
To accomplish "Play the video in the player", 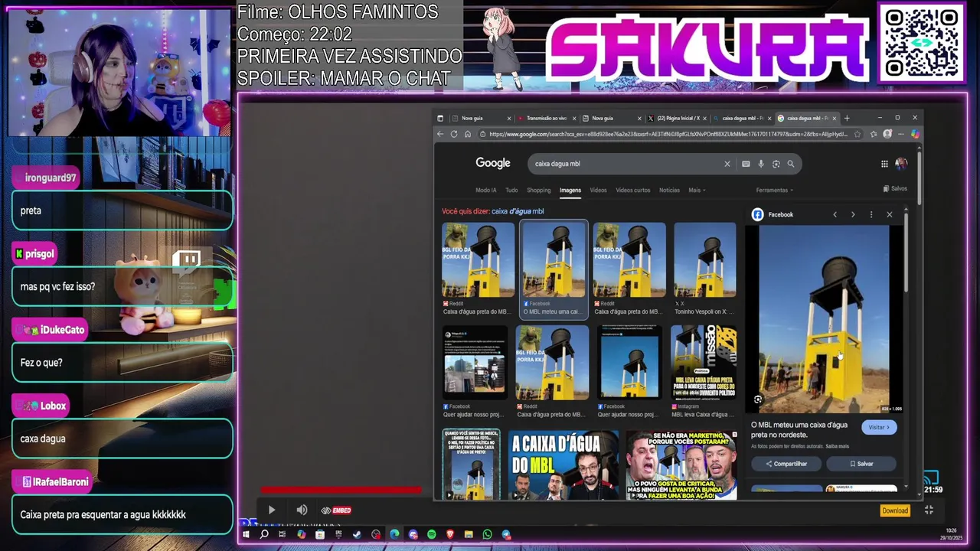I will [x=271, y=510].
